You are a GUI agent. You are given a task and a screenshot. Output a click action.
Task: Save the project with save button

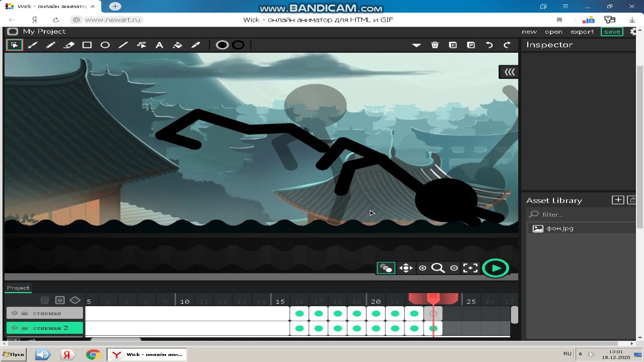point(612,32)
